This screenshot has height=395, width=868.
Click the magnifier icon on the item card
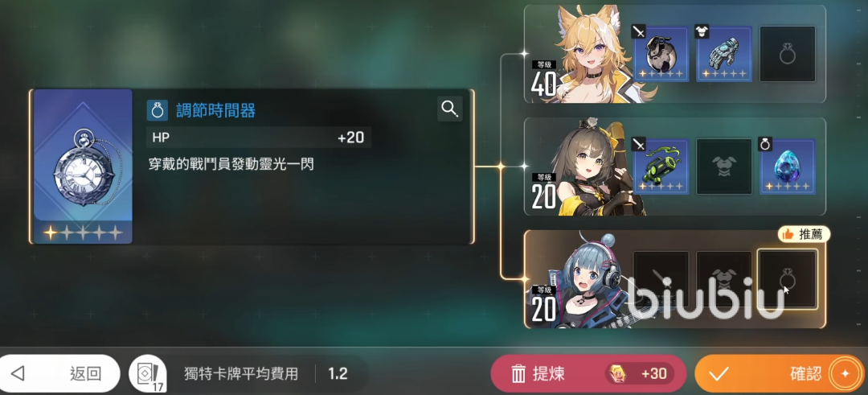tap(449, 109)
